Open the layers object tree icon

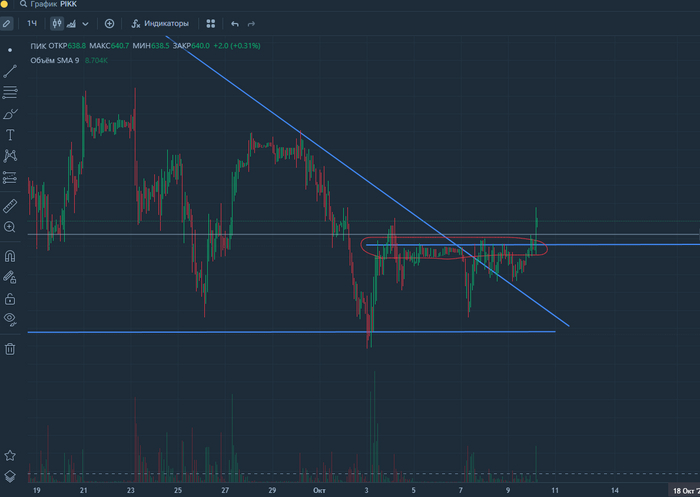10,476
